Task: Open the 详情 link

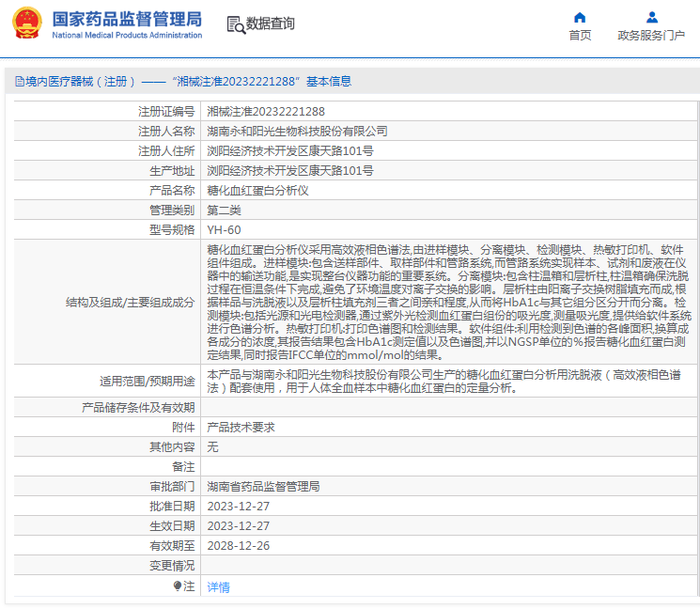Action: pos(218,586)
